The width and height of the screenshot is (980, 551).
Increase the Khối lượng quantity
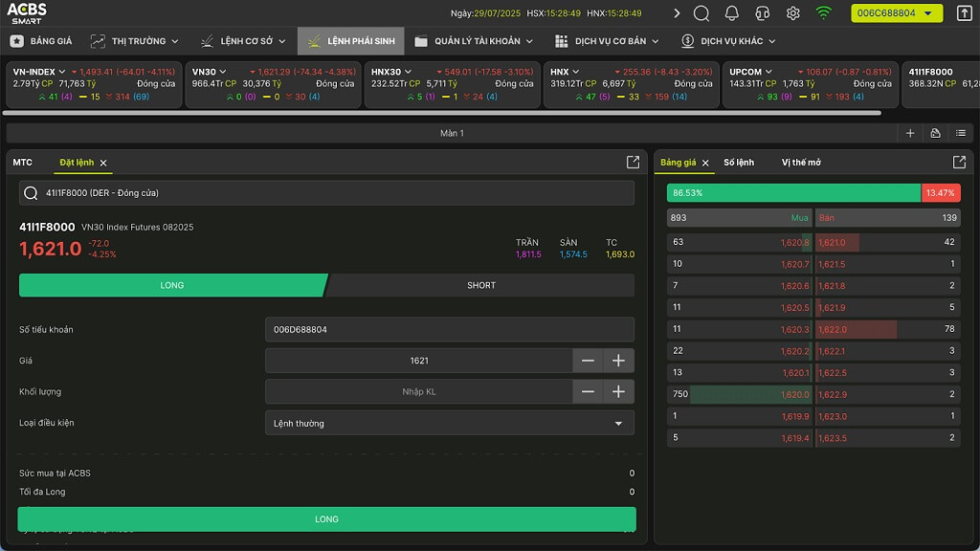pos(618,391)
